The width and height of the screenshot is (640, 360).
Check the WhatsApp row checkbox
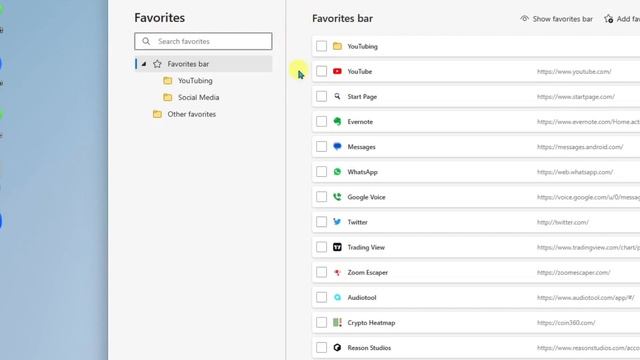point(322,172)
